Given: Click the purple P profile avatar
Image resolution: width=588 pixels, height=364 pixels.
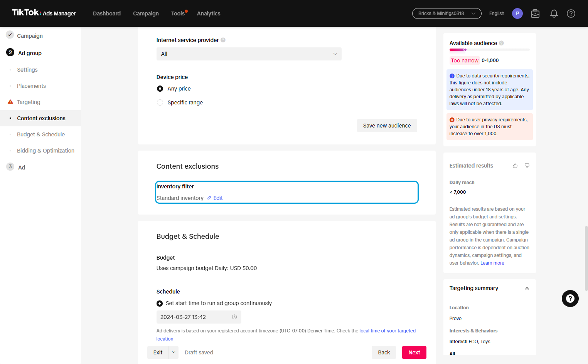Looking at the screenshot, I should pyautogui.click(x=517, y=13).
